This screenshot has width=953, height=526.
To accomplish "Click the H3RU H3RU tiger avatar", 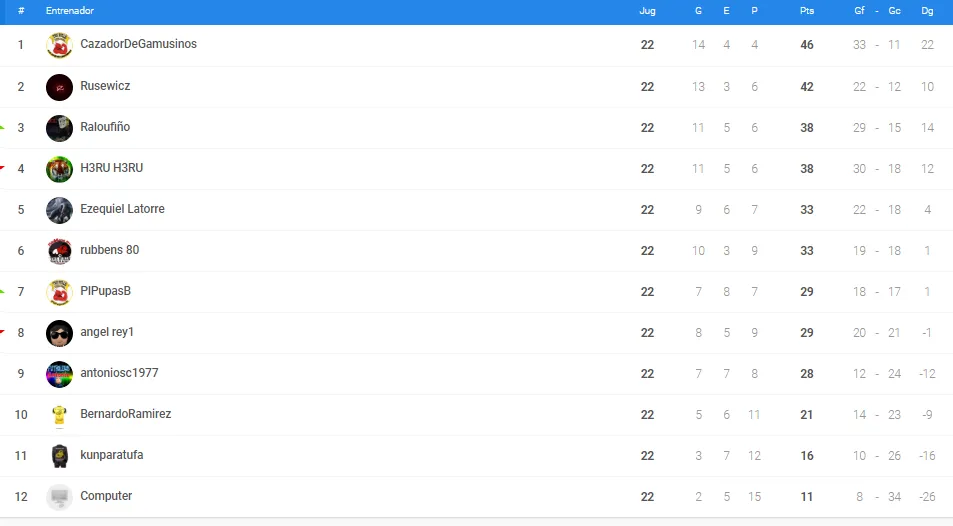I will coord(59,169).
